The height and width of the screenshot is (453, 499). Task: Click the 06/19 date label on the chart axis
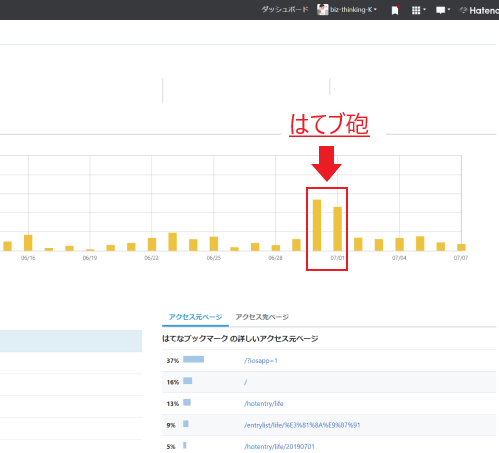[90, 258]
